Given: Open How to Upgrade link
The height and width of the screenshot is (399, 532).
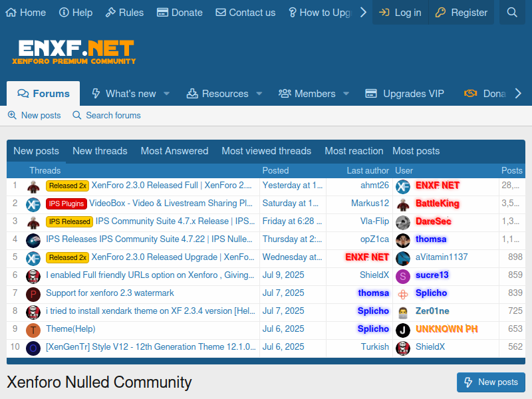Looking at the screenshot, I should [x=321, y=13].
